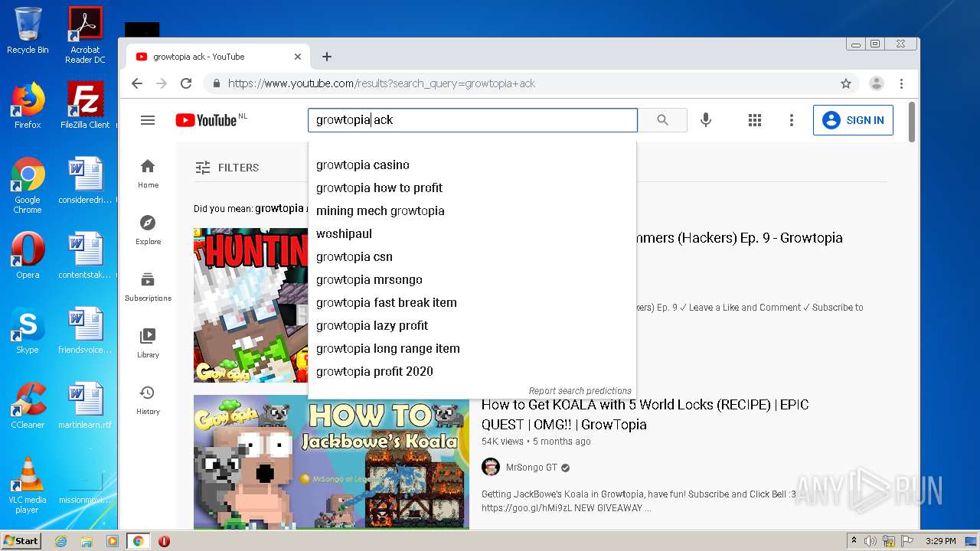Click the volume icon in system tray
This screenshot has height=551, width=980.
[871, 541]
